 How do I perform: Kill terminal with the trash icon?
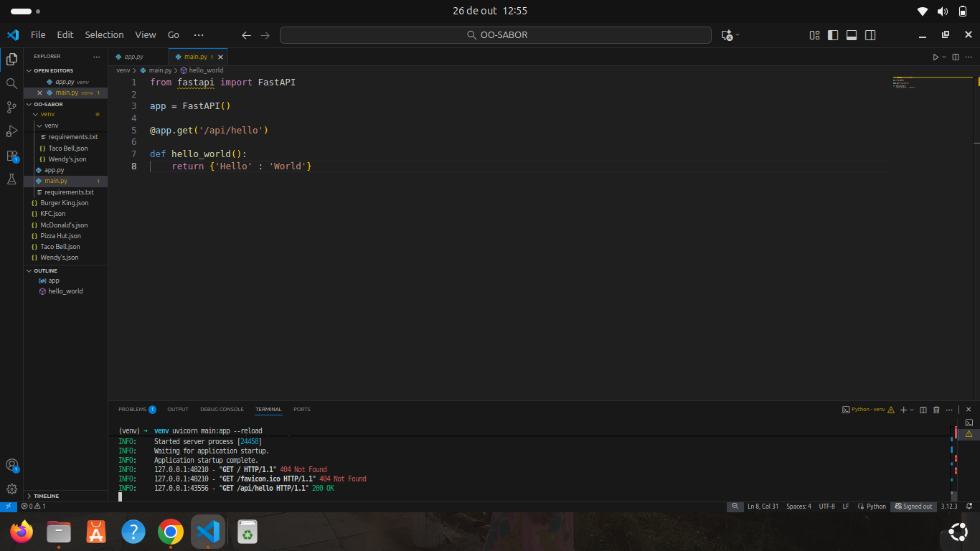click(x=936, y=410)
